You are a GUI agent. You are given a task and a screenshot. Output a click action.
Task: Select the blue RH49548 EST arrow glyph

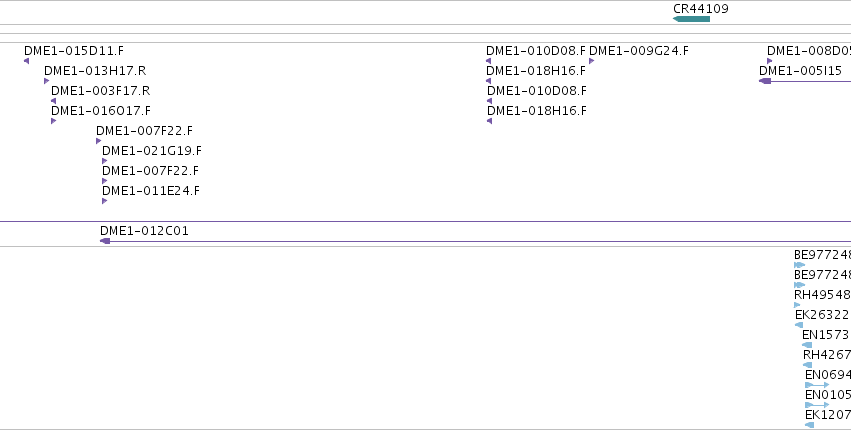(797, 305)
